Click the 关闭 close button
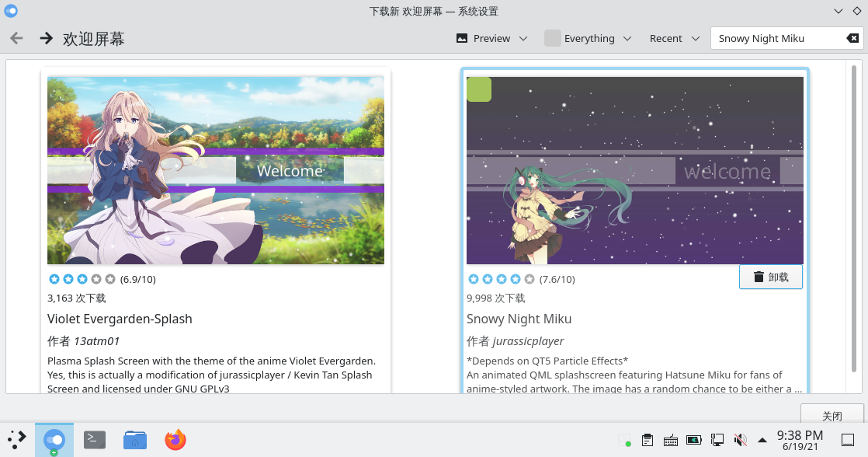 click(832, 414)
